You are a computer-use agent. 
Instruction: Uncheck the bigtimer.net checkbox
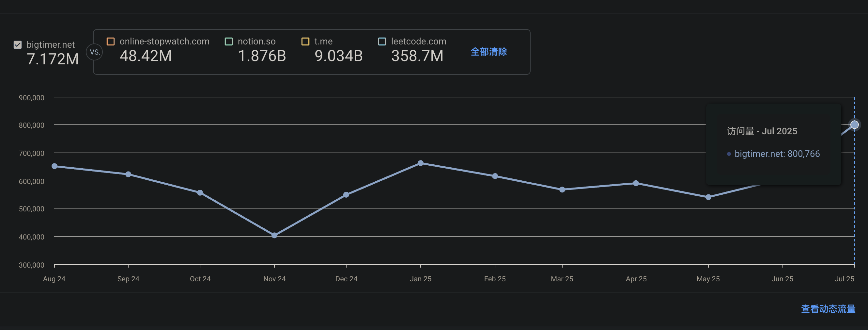point(18,44)
